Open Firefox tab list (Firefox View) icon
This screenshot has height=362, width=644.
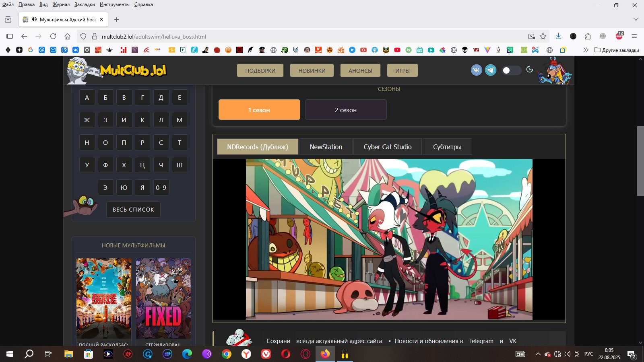tap(8, 19)
